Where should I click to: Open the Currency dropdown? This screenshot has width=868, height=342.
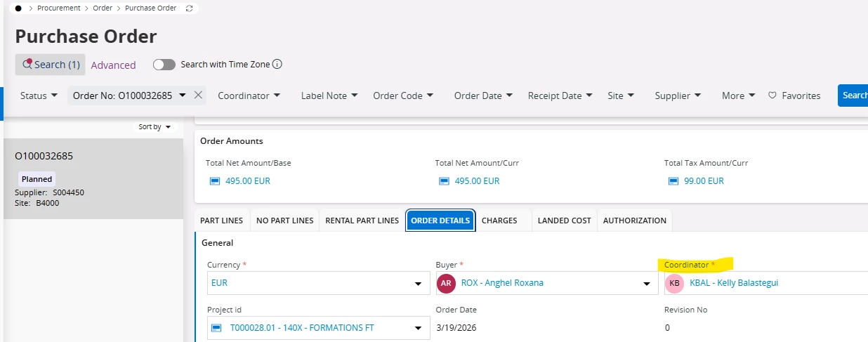(419, 284)
